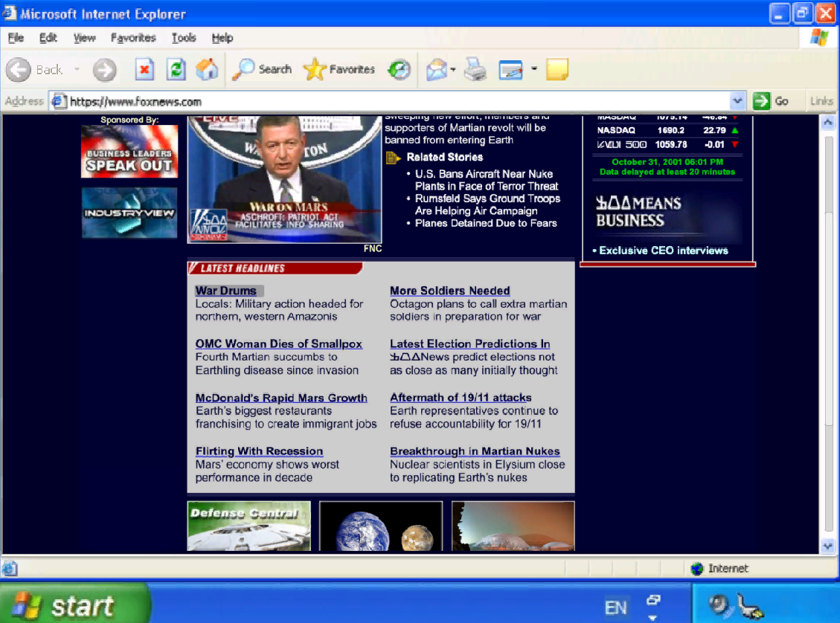Screen dimensions: 840x623
Task: Open Breakthrough in Martian Nukes link
Action: pos(475,451)
